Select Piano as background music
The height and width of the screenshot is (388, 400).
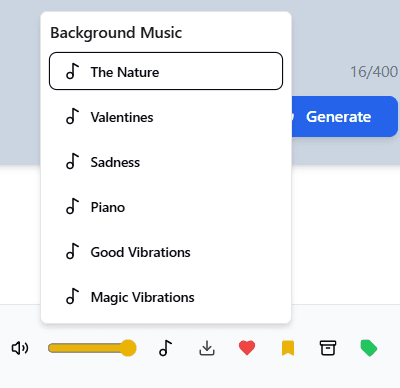(166, 207)
